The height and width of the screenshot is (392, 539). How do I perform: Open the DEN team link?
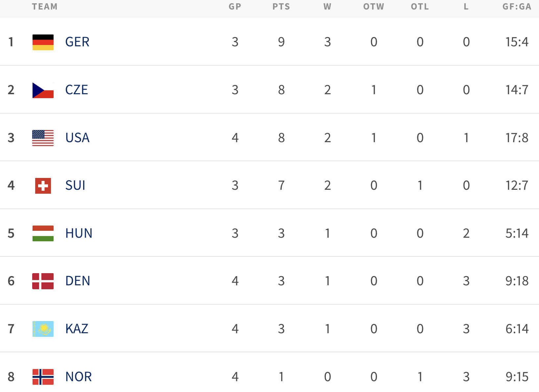pos(78,281)
